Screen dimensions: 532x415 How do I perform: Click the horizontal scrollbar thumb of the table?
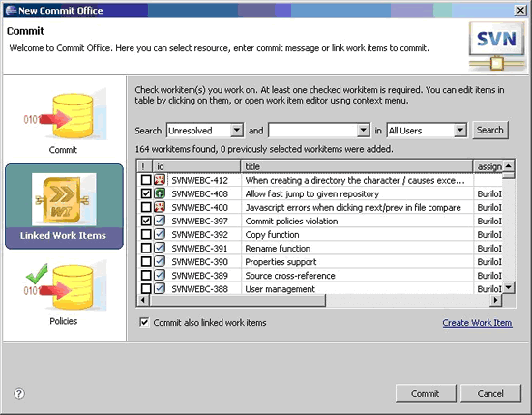coord(238,300)
